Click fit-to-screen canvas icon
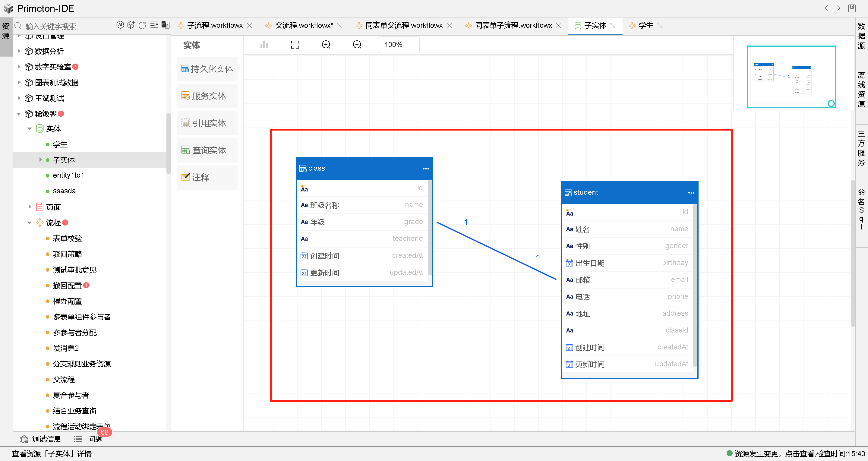 click(x=295, y=45)
